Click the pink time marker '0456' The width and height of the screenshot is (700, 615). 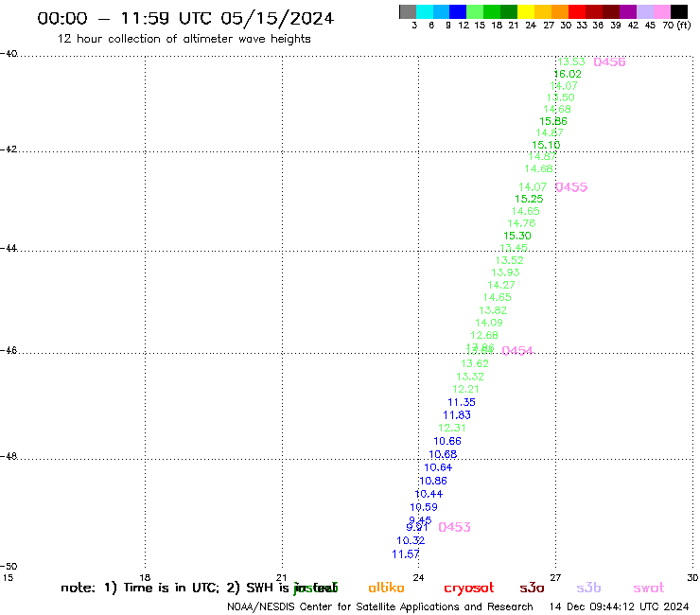(609, 62)
